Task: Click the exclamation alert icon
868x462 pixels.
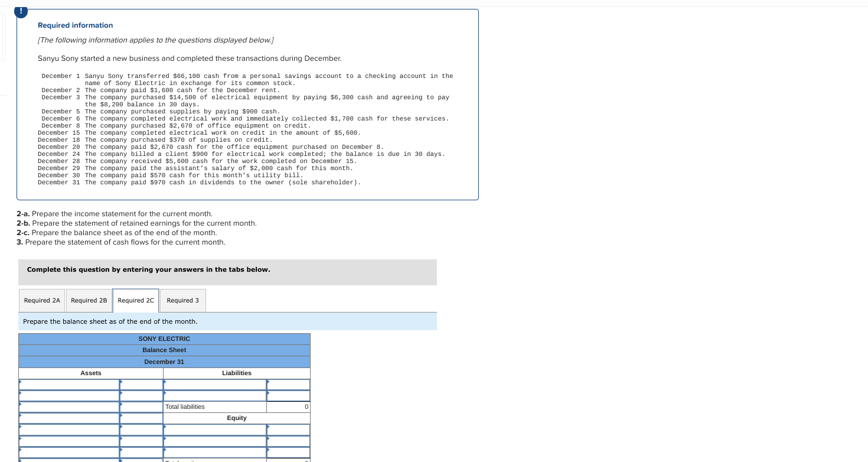Action: 21,11
